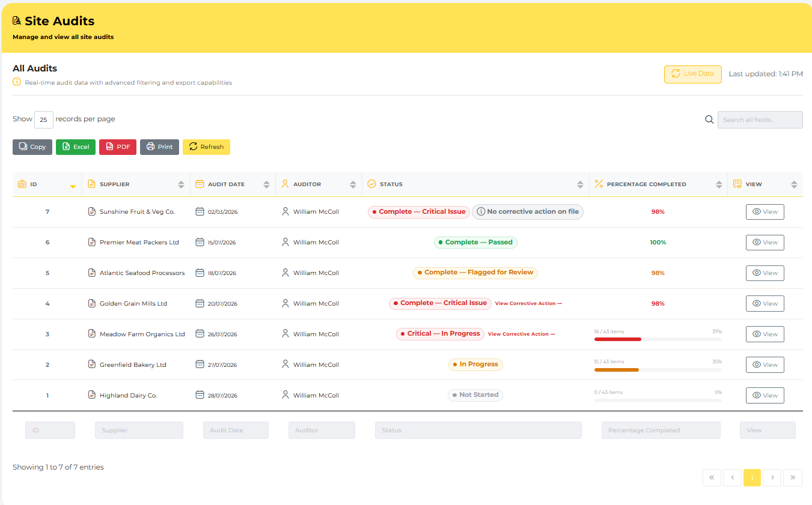Click Greenfield Bakery orange progress bar
This screenshot has width=812, height=505.
click(x=617, y=370)
